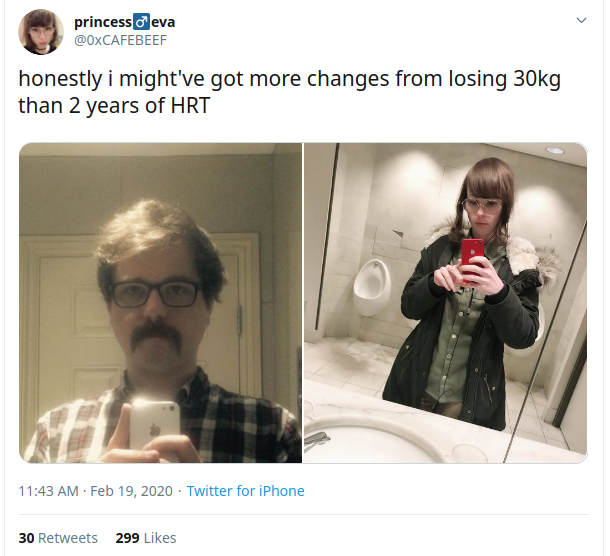Viewport: 610px width, 556px height.
Task: Open the left mustache selfie photo
Action: [x=160, y=303]
